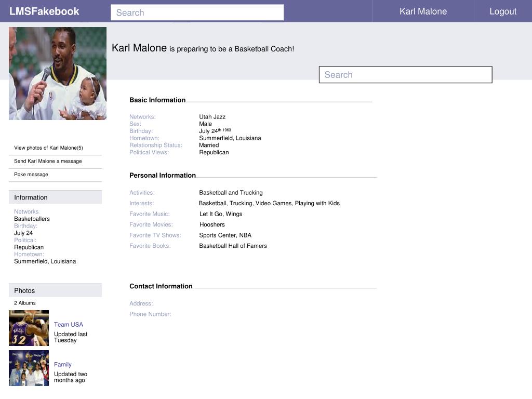Click Basketball Hall of Famers
This screenshot has width=532, height=399.
[x=233, y=246]
